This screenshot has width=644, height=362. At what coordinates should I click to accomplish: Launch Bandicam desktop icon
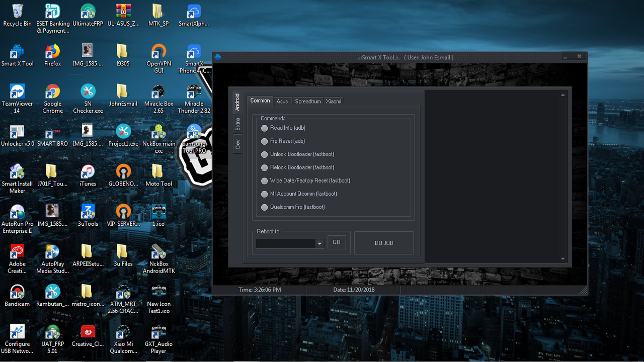(x=17, y=296)
